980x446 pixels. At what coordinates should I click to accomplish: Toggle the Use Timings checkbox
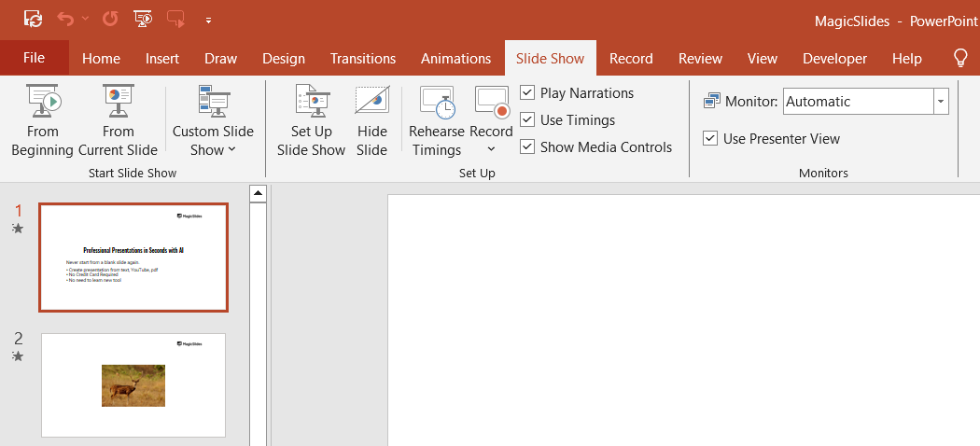coord(528,120)
